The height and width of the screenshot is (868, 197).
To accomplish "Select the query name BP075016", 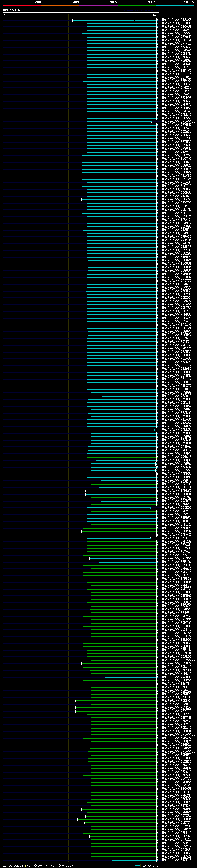I will point(11,10).
